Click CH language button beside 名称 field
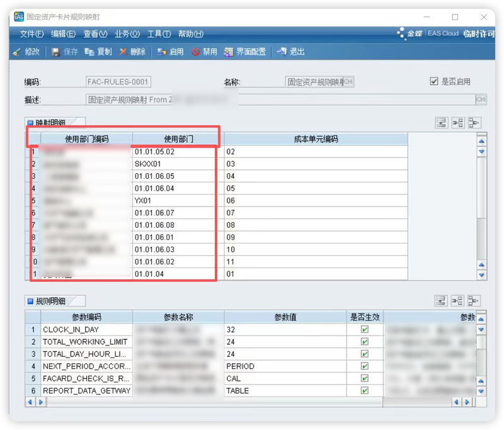Viewport: 504px width, 430px height. click(348, 82)
